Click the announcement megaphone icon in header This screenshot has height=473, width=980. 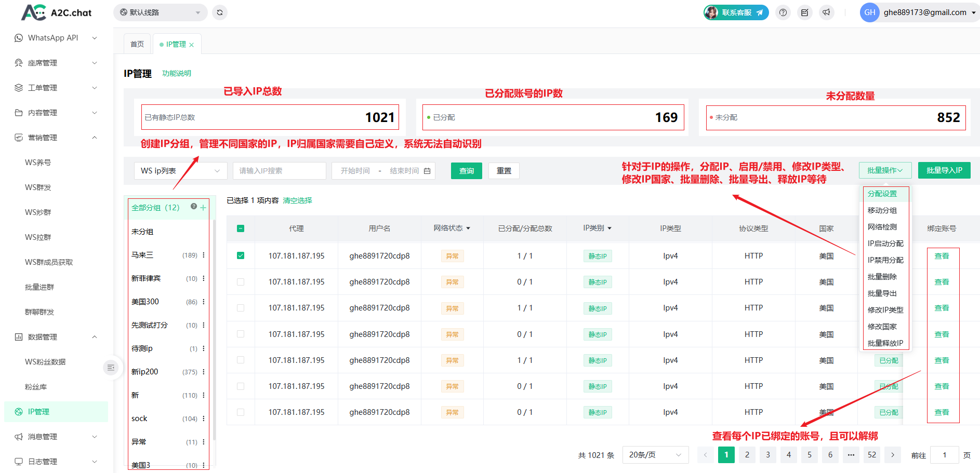click(826, 12)
